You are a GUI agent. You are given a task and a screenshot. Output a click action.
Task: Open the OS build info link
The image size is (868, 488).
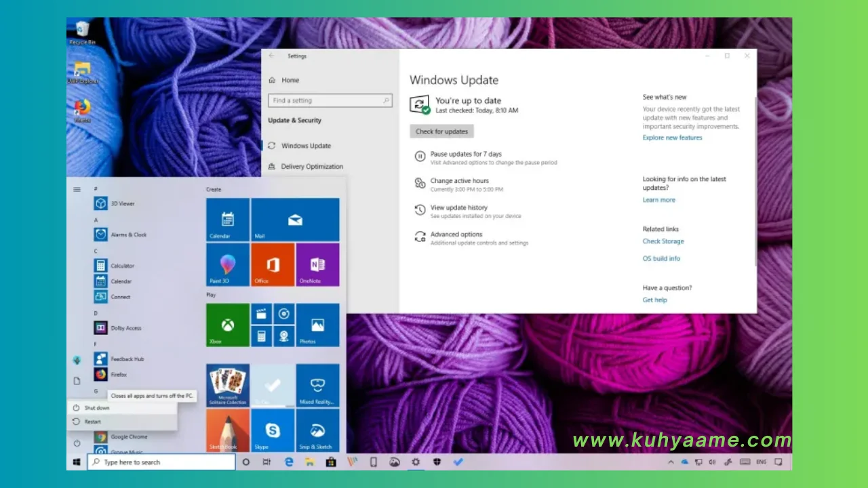coord(661,258)
